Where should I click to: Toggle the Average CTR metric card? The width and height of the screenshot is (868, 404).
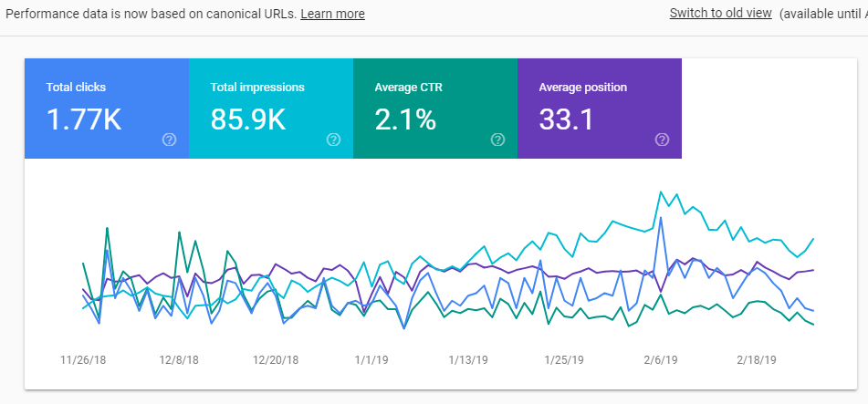click(x=434, y=108)
